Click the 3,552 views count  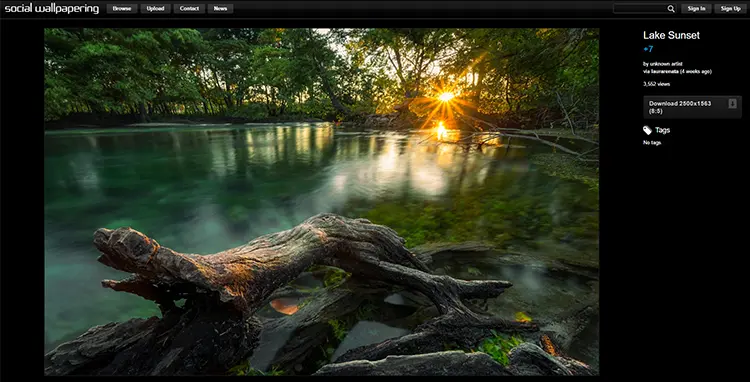pyautogui.click(x=656, y=84)
